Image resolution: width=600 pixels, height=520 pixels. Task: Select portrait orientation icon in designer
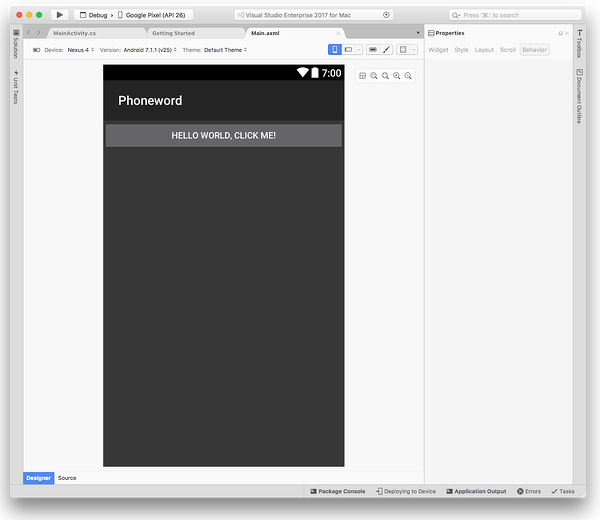[x=335, y=49]
